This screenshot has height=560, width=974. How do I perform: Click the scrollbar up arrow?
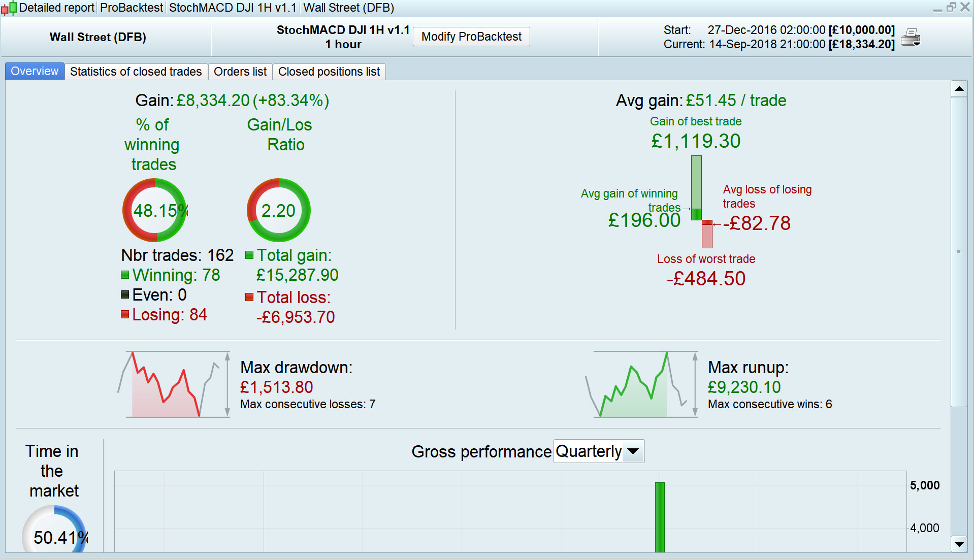pos(959,89)
